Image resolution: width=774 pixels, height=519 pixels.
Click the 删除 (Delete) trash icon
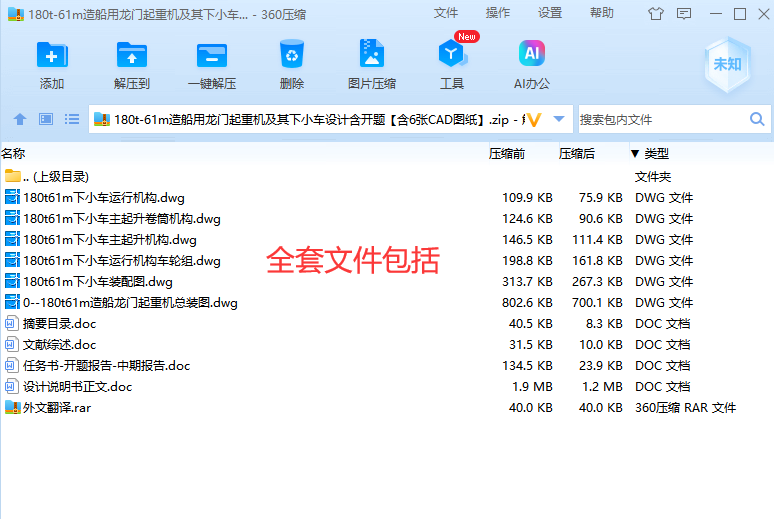[292, 54]
